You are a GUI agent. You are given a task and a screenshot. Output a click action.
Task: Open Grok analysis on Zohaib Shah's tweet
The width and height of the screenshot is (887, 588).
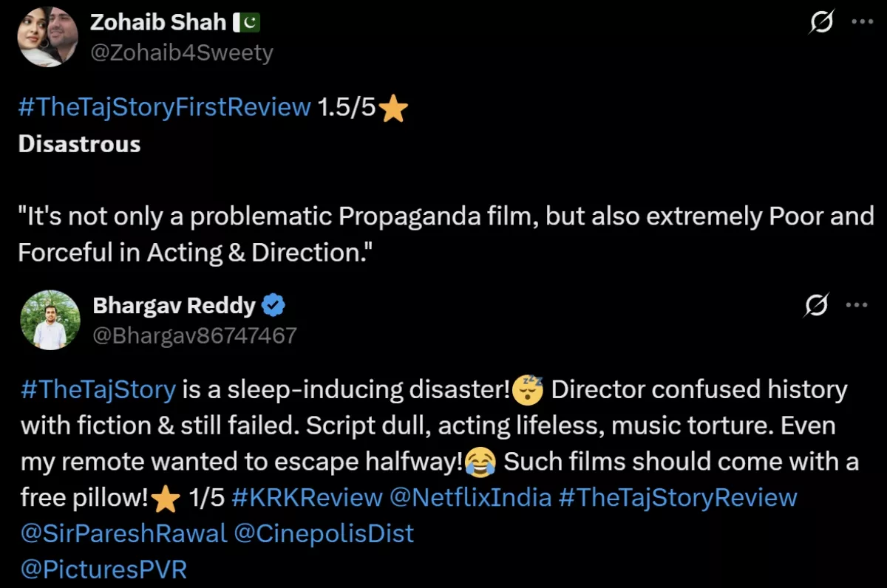click(x=820, y=23)
